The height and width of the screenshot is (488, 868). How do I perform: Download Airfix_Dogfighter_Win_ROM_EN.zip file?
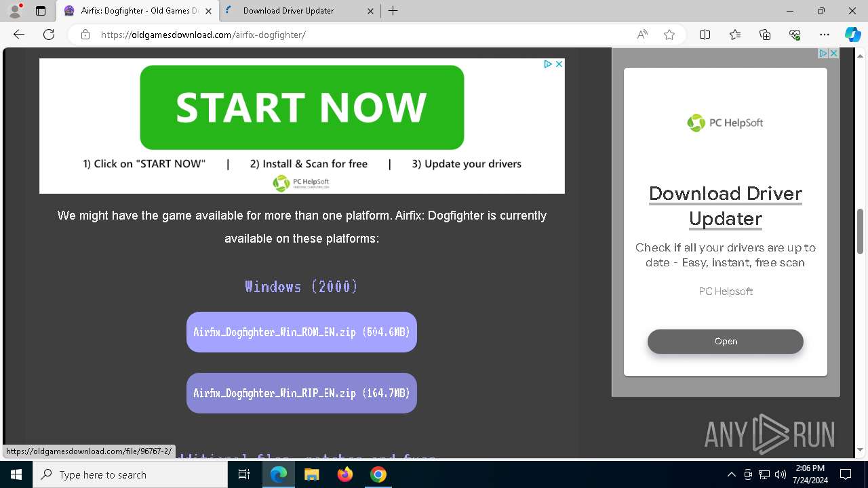(302, 332)
